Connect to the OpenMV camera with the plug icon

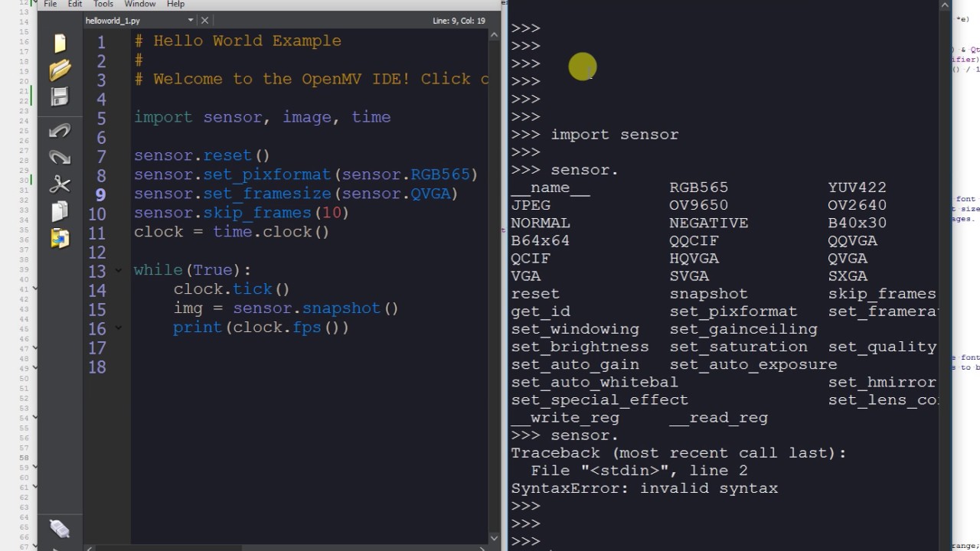tap(60, 528)
